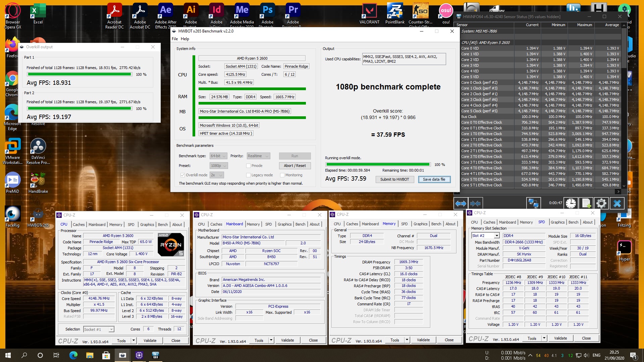Click the HWiNFO expand columns arrows icon
This screenshot has height=362, width=644.
coord(461,203)
